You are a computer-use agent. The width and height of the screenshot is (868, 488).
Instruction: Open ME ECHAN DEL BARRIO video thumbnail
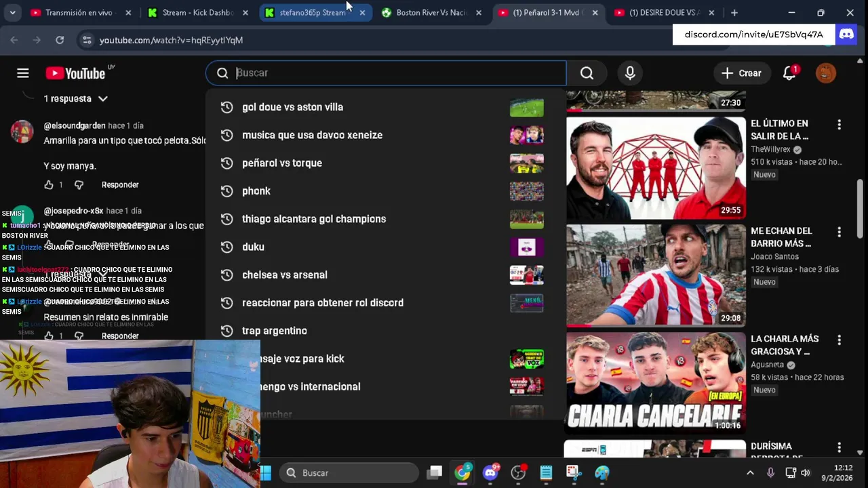click(x=656, y=275)
